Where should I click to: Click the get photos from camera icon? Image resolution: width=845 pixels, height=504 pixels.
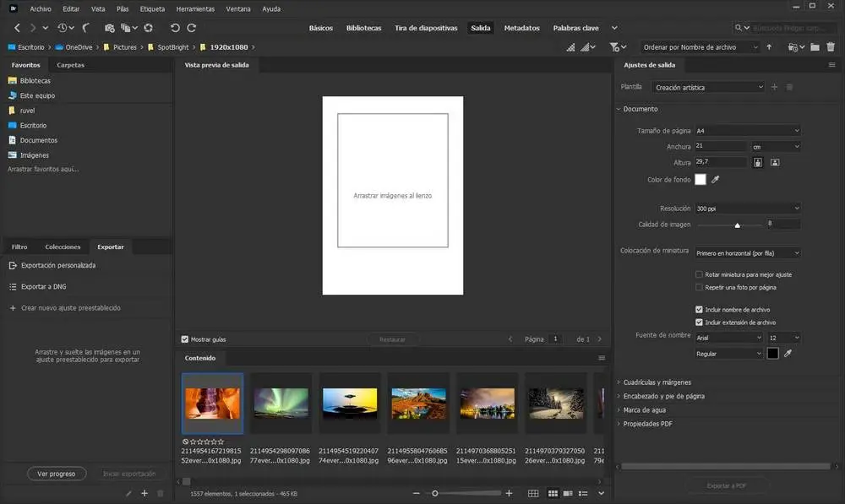(109, 28)
